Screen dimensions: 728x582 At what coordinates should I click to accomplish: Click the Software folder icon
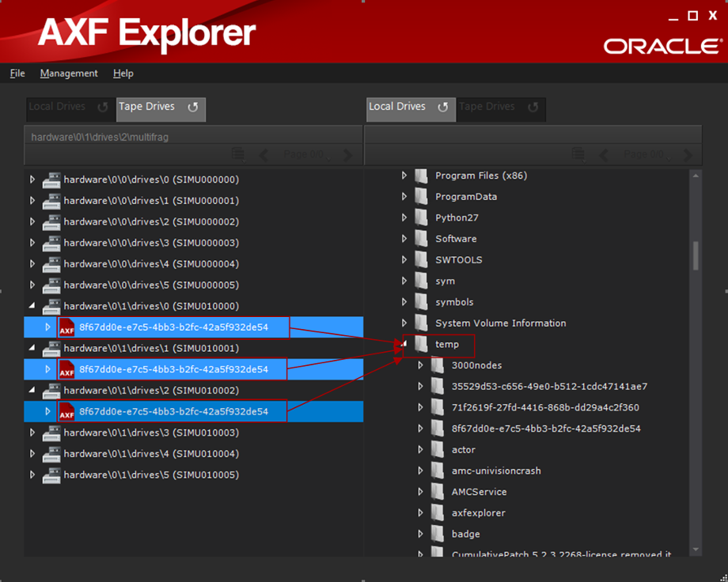pos(421,239)
